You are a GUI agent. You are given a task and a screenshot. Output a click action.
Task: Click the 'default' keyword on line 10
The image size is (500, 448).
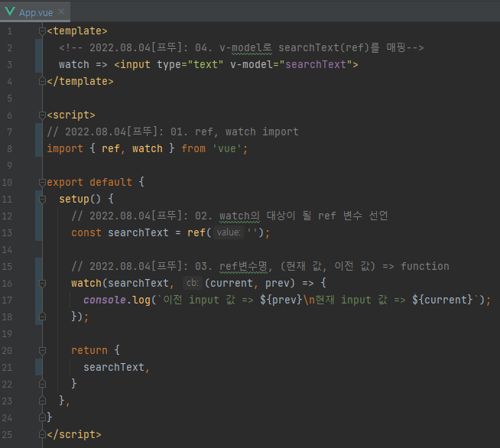111,183
